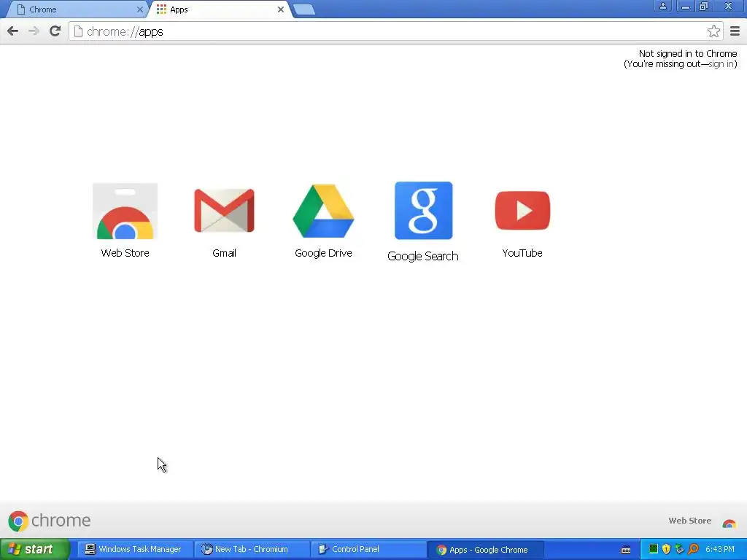The image size is (747, 560).
Task: Switch to New Tab - Chromium taskbar button
Action: (251, 549)
